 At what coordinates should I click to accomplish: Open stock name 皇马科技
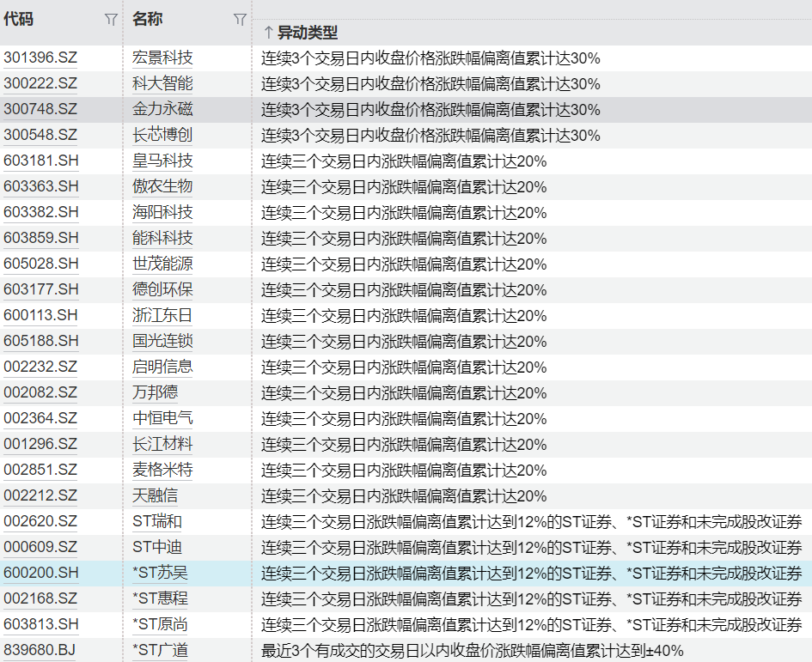click(162, 161)
